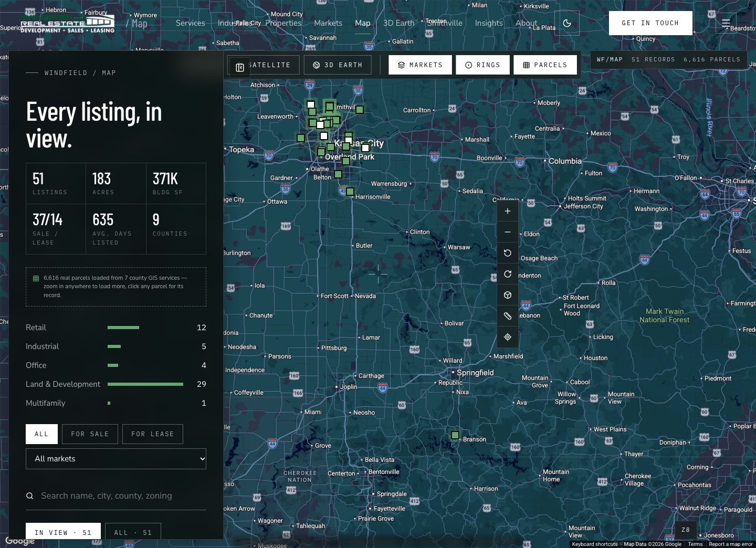Show the All 51 listings tab

(133, 531)
